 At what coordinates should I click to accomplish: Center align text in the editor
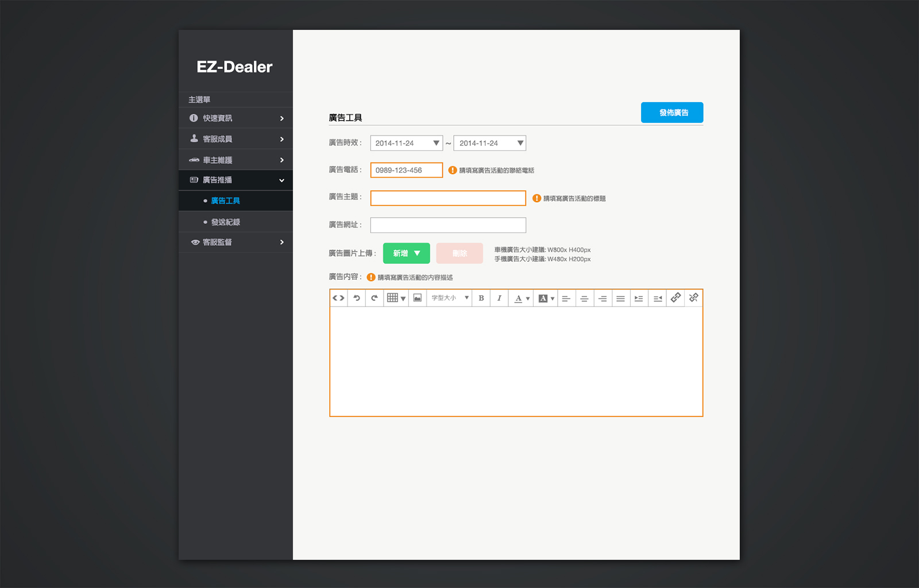(x=584, y=298)
